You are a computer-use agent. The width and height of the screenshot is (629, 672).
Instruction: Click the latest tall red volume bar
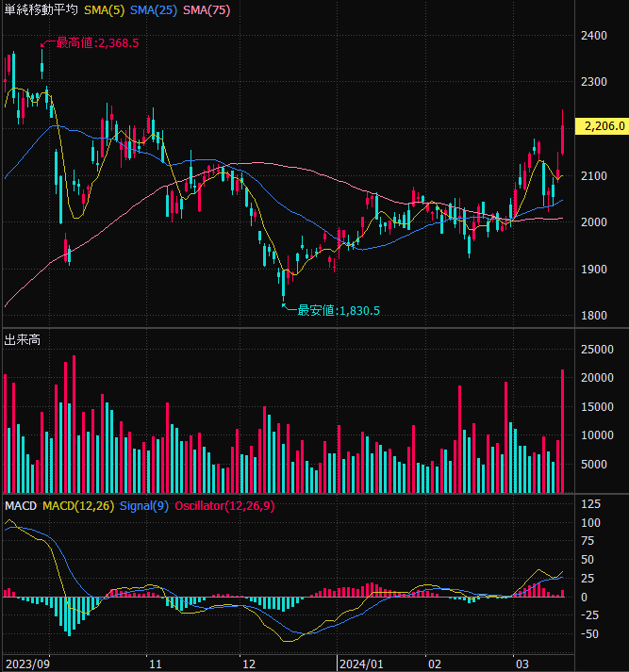tap(563, 431)
